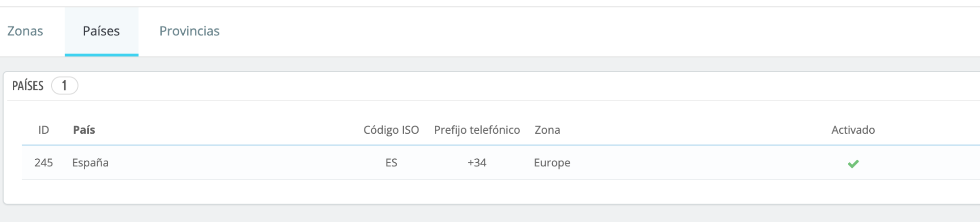The width and height of the screenshot is (980, 222).
Task: Click the +34 phone prefix cell
Action: 477,163
